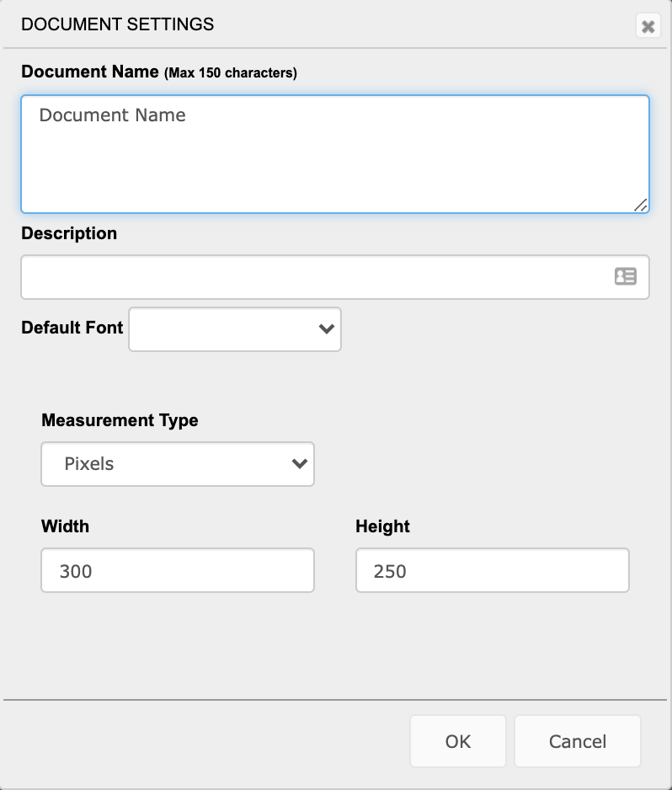Click the Measurement Type label
This screenshot has width=672, height=790.
(120, 420)
